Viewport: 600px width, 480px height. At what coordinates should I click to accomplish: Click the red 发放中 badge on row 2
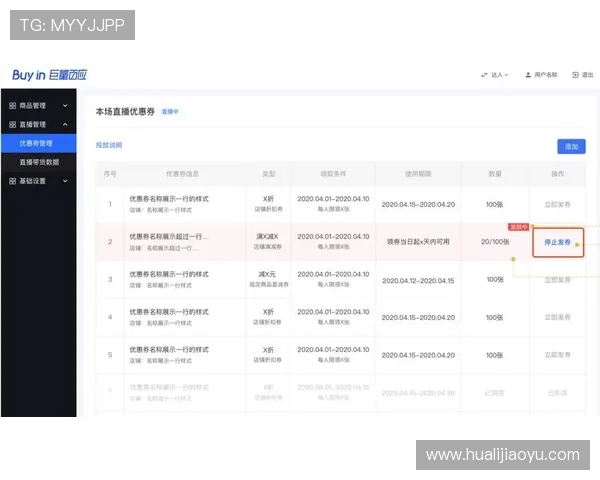518,227
